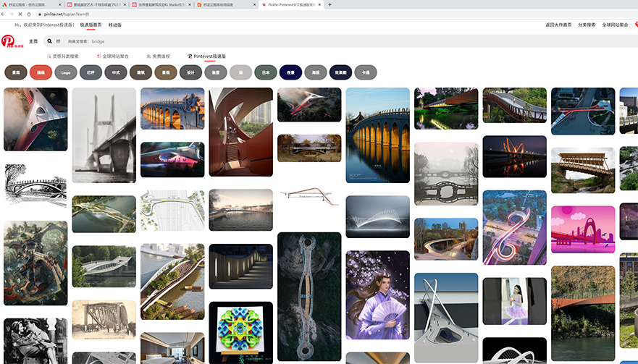Click the 栏杆 filter chip
This screenshot has height=364, width=638.
pyautogui.click(x=91, y=72)
